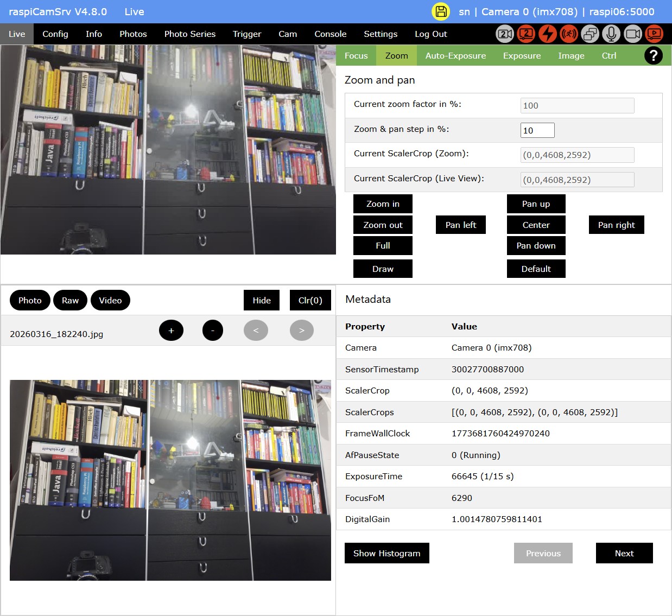Screen dimensions: 672x616
Task: Click the Pan right button
Action: [x=616, y=225]
